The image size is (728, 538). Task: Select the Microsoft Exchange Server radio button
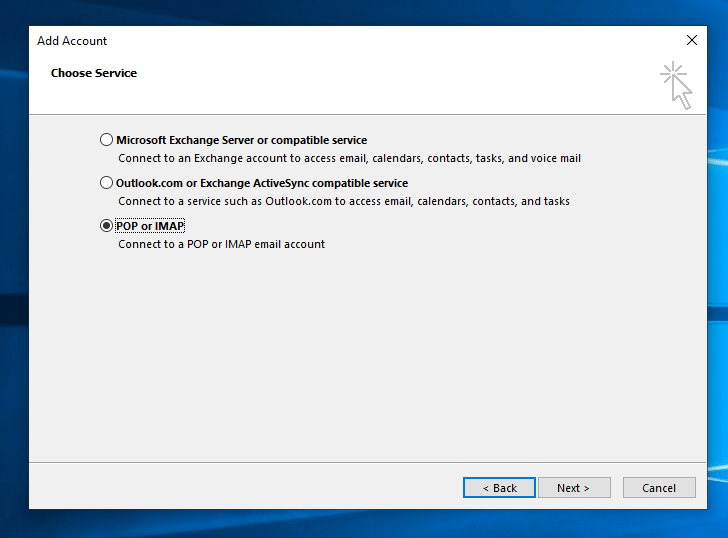tap(107, 140)
